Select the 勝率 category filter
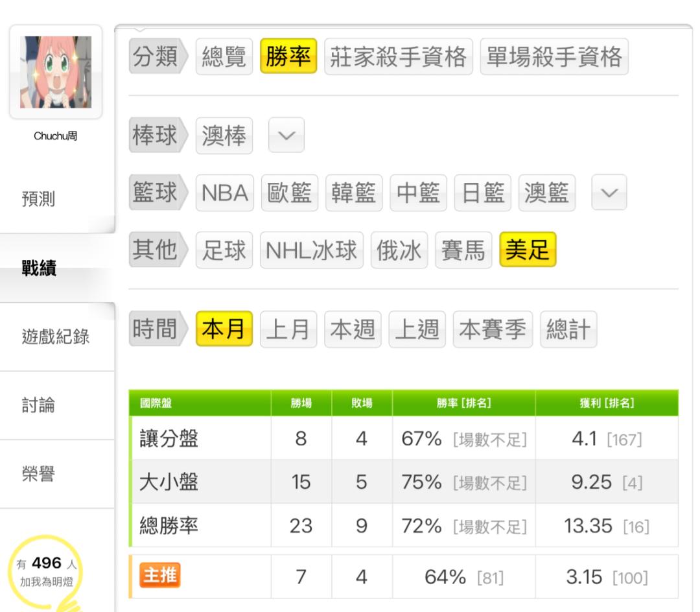Screen dimensions: 700x612 (x=288, y=56)
